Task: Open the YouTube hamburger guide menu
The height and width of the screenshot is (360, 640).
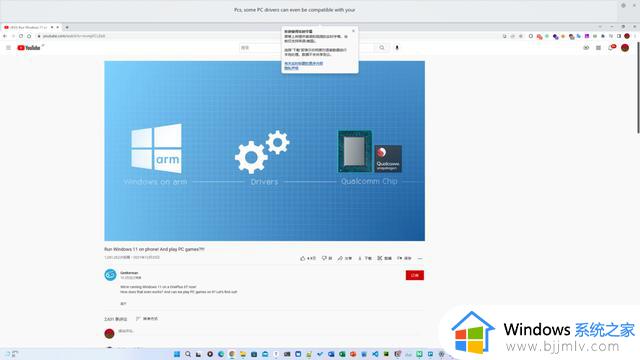Action: tap(9, 48)
